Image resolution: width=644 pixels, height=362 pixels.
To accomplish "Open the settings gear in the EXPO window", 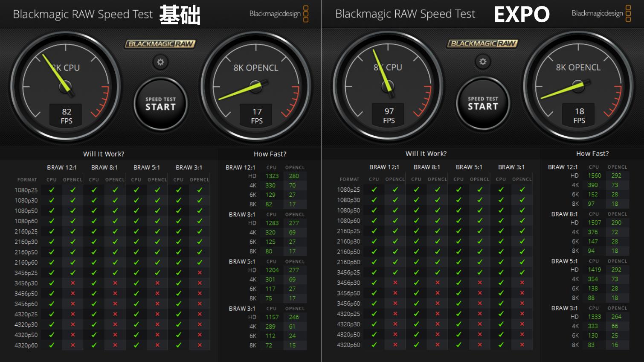I will [483, 62].
